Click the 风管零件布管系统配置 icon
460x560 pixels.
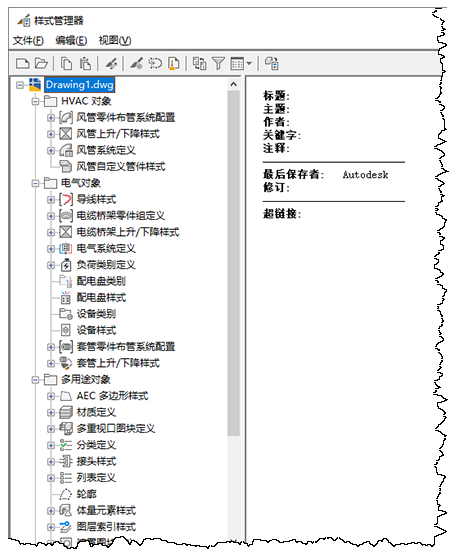click(x=66, y=118)
